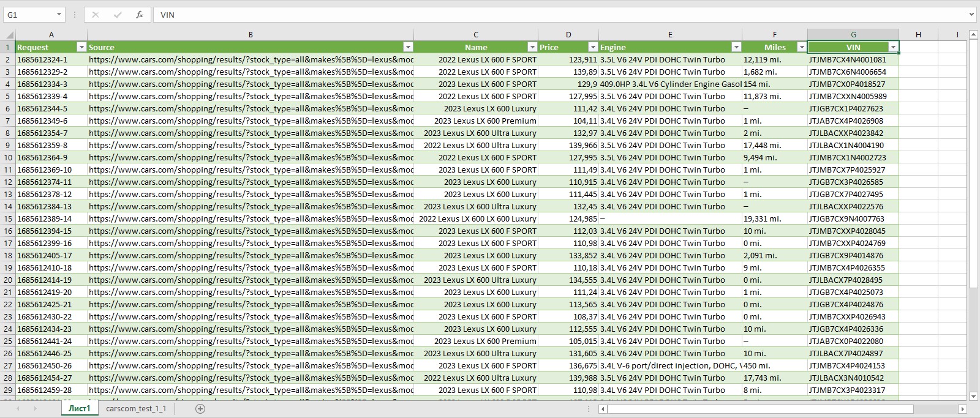This screenshot has width=980, height=418.
Task: Open the Insert Function fx icon
Action: pyautogui.click(x=140, y=15)
